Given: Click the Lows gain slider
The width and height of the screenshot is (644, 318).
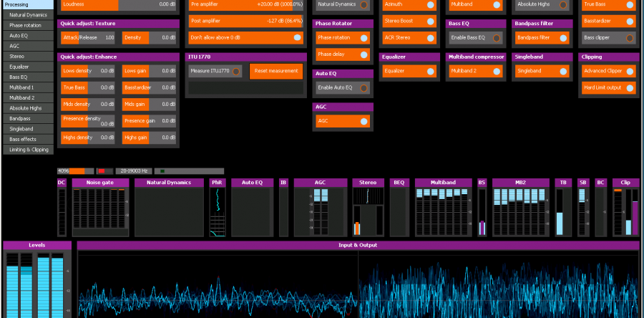Looking at the screenshot, I should (x=149, y=71).
